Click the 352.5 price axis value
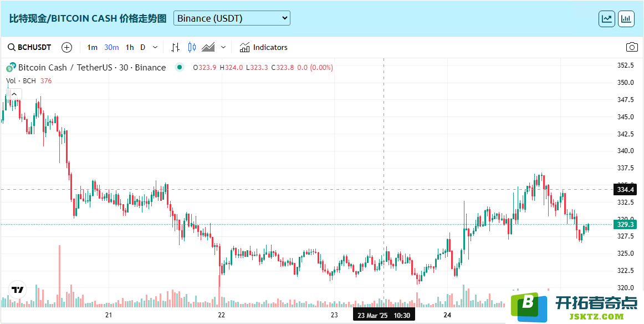Viewport: 644px width, 324px height. coord(626,65)
